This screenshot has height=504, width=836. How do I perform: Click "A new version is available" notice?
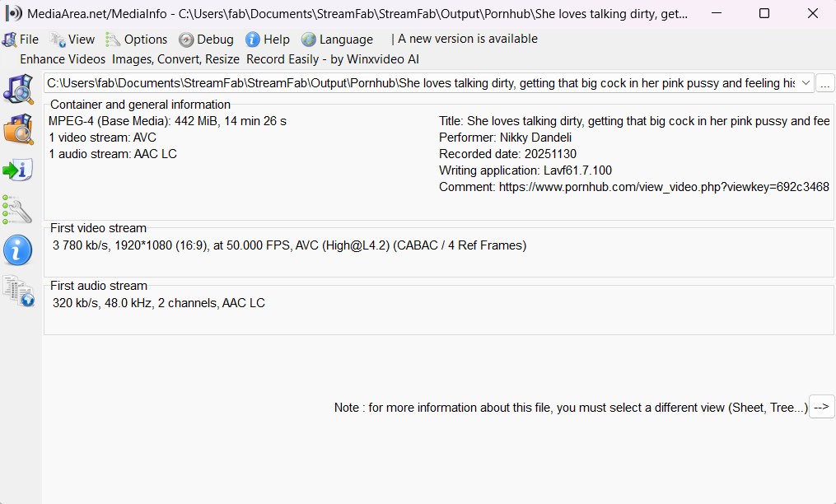(467, 39)
